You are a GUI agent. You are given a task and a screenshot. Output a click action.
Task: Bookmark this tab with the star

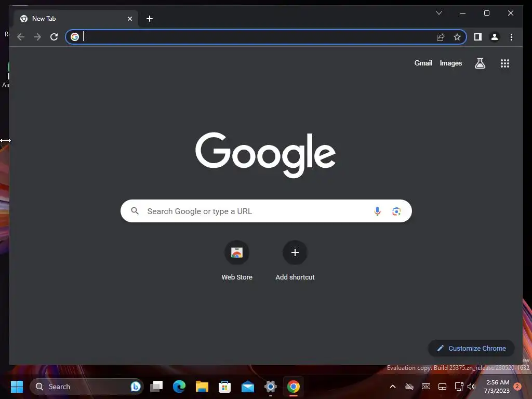pos(457,37)
